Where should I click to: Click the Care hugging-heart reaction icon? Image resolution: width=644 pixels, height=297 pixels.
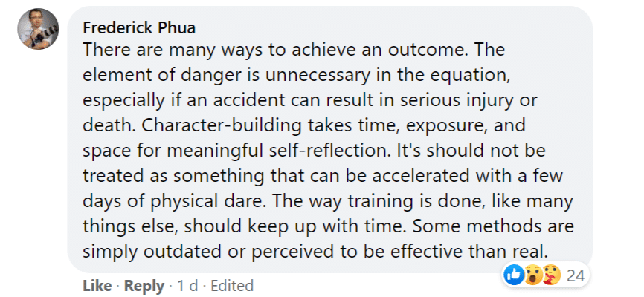tap(550, 275)
